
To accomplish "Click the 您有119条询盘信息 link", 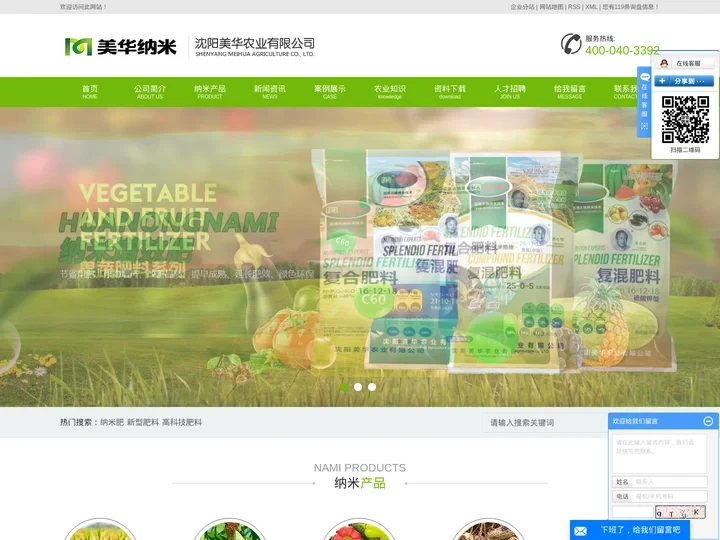I will tap(630, 7).
